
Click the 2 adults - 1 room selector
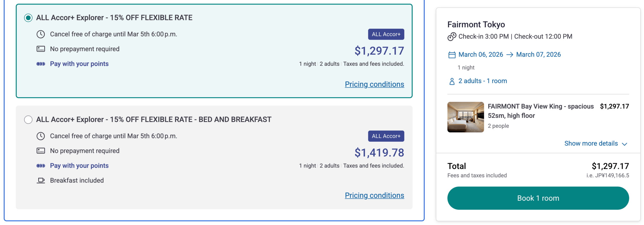[482, 81]
